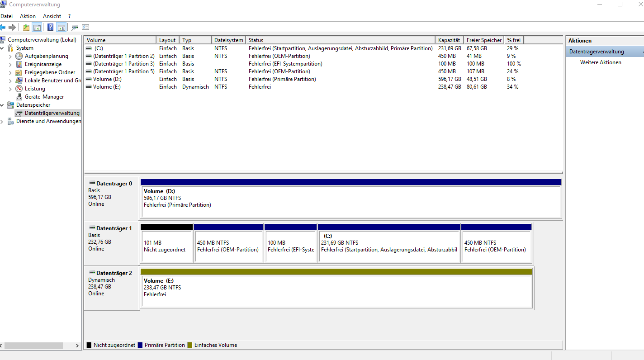Click the checklist settings toolbar icon
Viewport: 644px width, 360px height.
[x=85, y=27]
